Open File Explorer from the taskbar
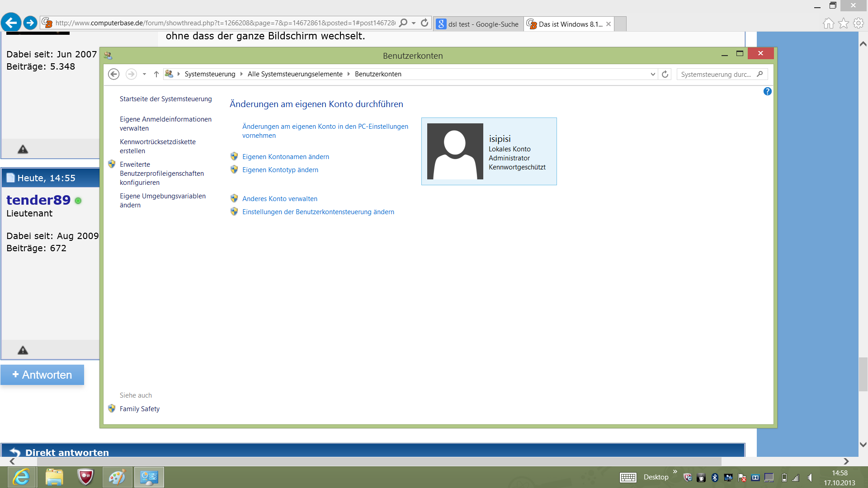 [54, 477]
